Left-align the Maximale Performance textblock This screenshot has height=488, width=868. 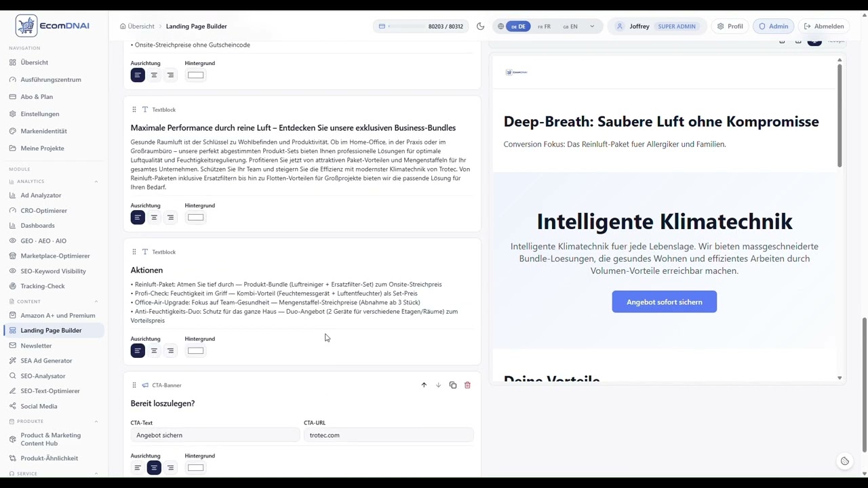tap(138, 218)
